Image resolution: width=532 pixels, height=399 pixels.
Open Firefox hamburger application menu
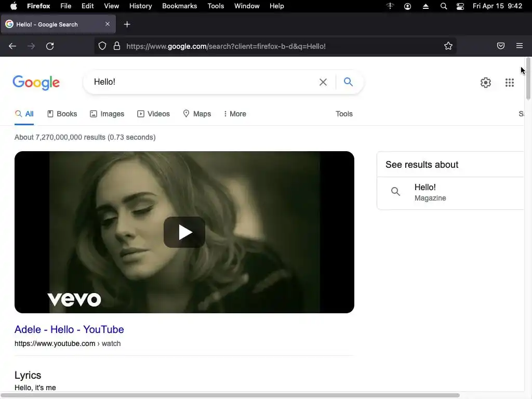click(520, 46)
